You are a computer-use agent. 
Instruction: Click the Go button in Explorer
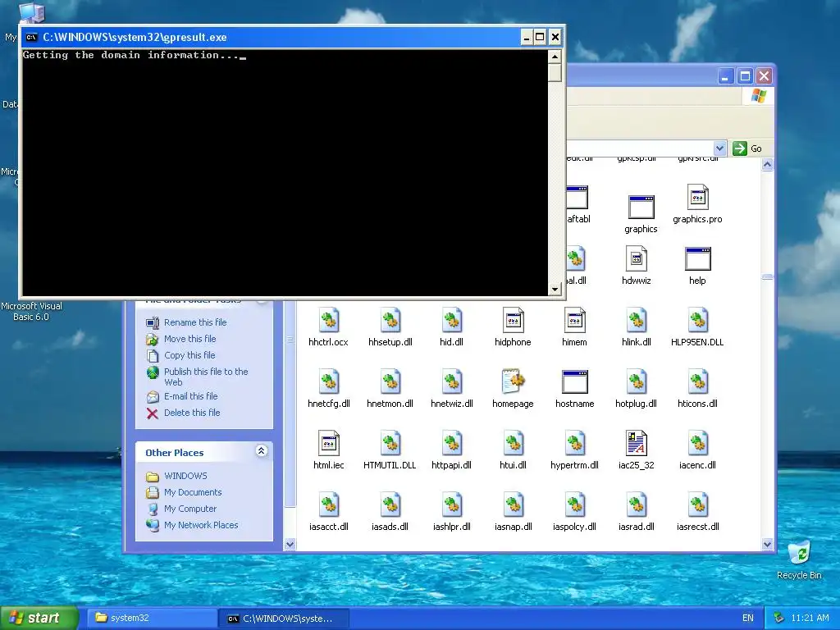coord(748,148)
